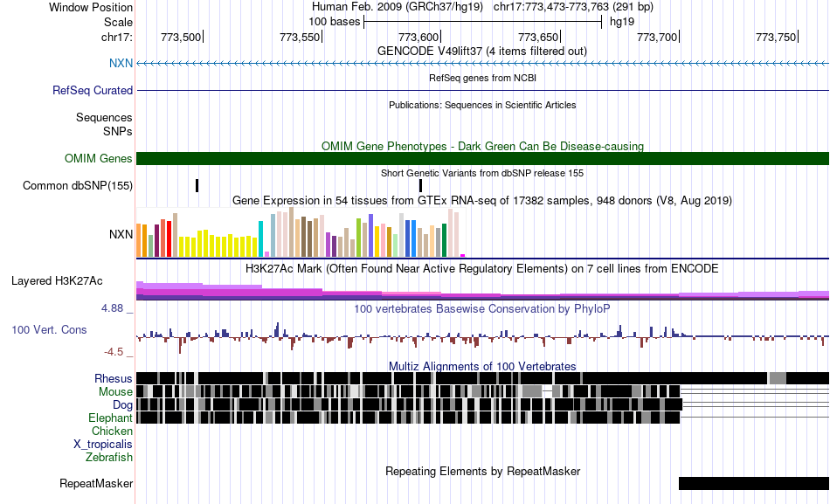The height and width of the screenshot is (504, 830).
Task: Click 100 vertebrates Basewise Conservation title
Action: coord(482,308)
